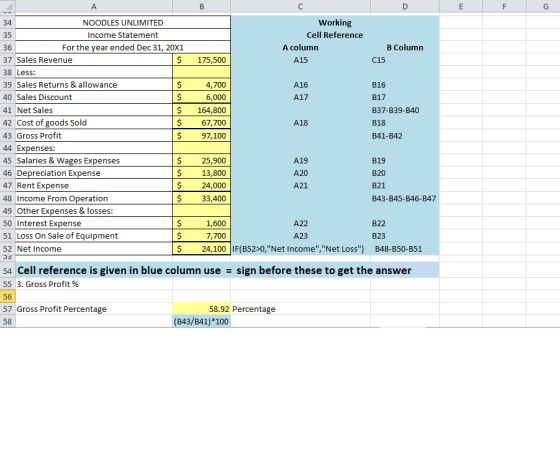
Task: Select column E header
Action: (x=461, y=6)
